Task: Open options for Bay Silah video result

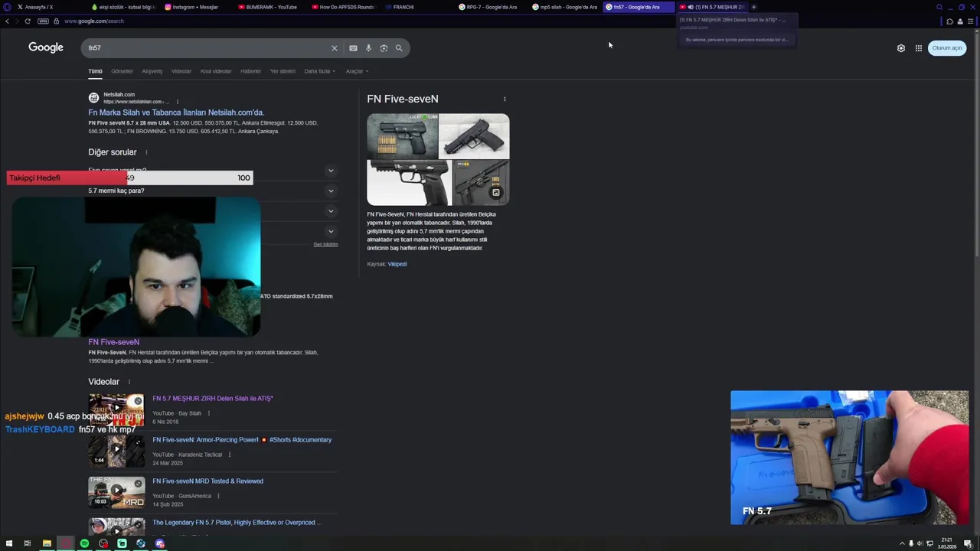Action: pos(208,413)
